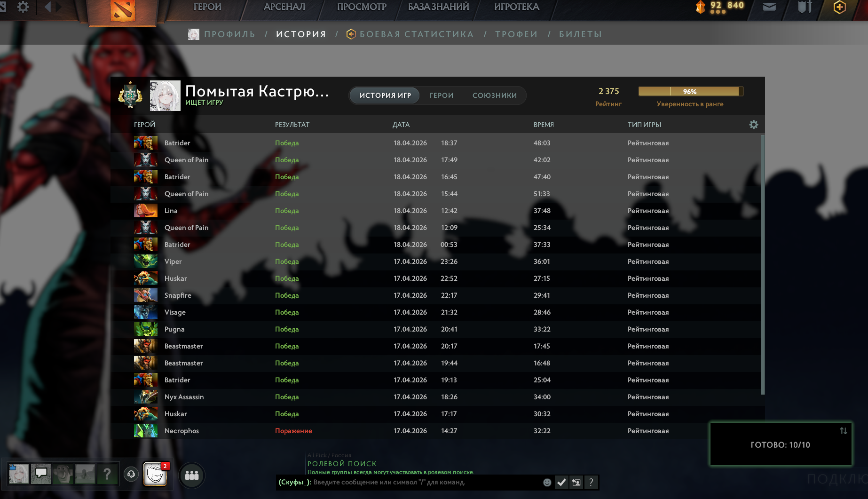Click the friend avatar with the red 2 badge

(155, 474)
